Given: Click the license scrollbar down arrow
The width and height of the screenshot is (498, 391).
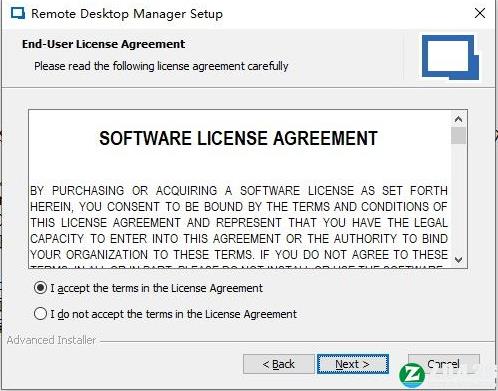Looking at the screenshot, I should 458,259.
